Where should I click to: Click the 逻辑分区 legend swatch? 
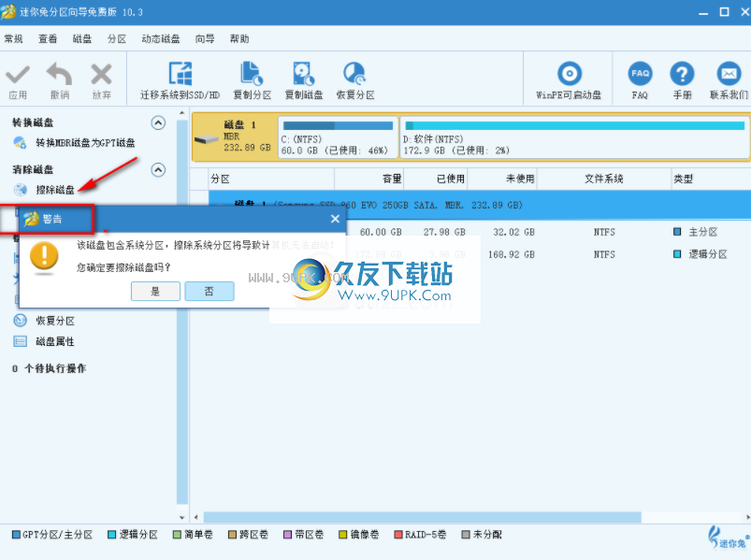pyautogui.click(x=112, y=535)
